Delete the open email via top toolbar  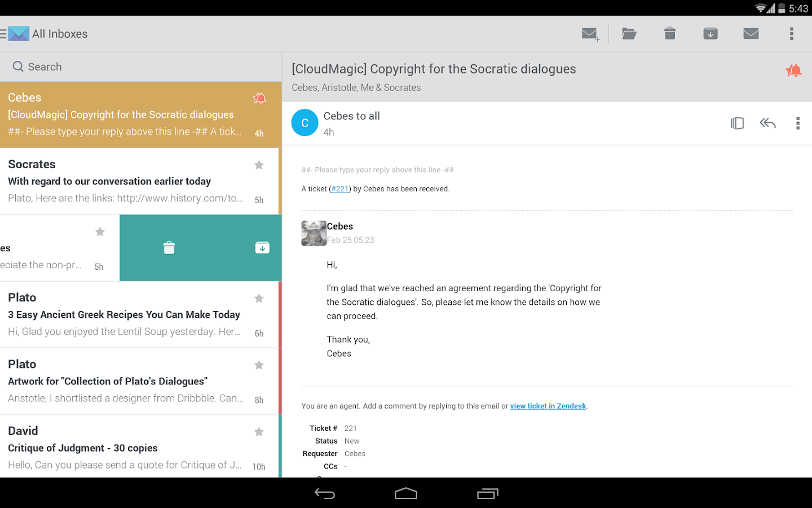(x=670, y=34)
